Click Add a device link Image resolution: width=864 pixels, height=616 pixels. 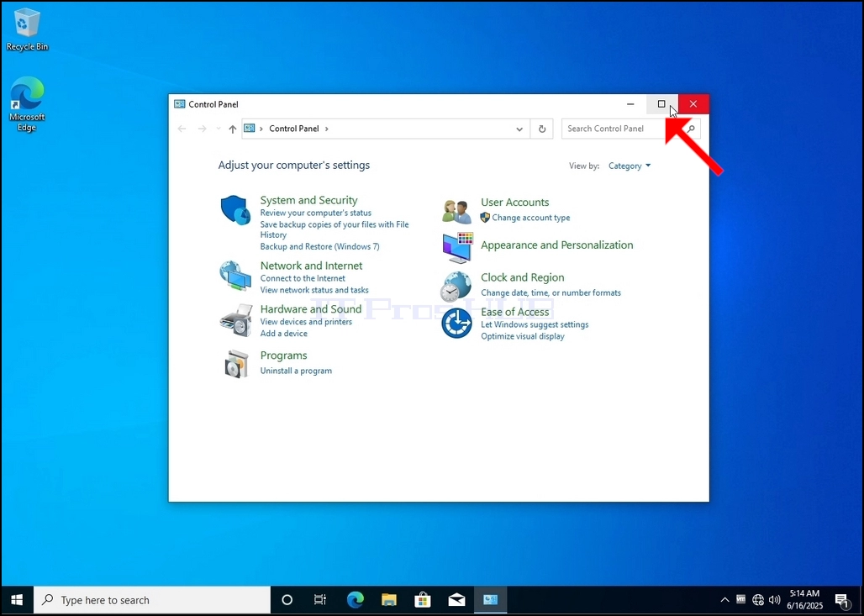pyautogui.click(x=284, y=334)
